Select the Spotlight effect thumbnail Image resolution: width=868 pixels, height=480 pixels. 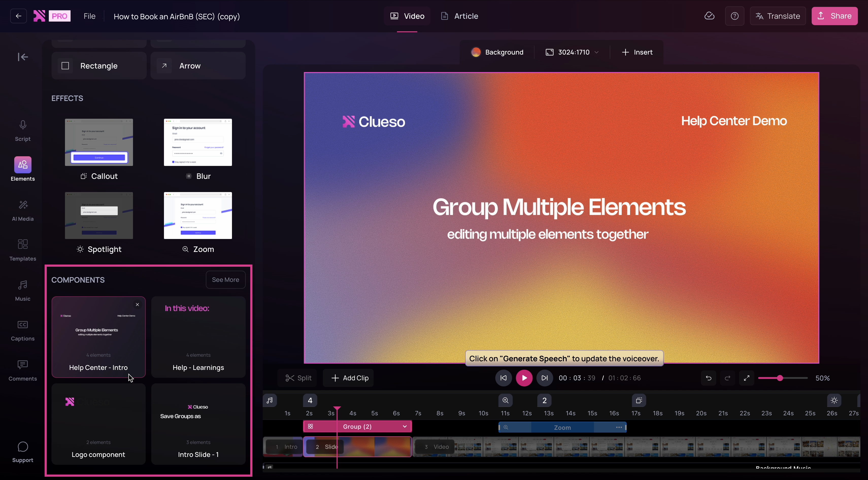click(x=99, y=216)
